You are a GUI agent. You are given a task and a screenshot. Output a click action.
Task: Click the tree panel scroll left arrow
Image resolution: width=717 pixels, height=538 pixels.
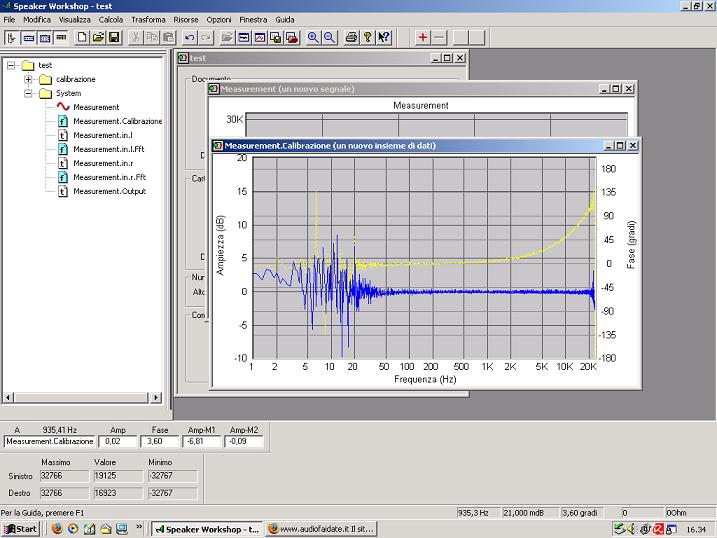click(8, 398)
